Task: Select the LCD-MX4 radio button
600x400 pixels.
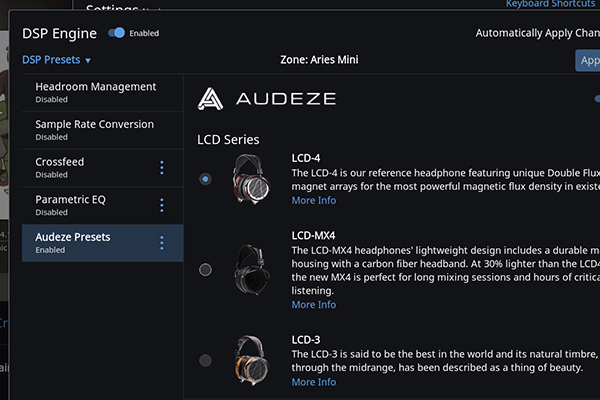Action: 205,269
